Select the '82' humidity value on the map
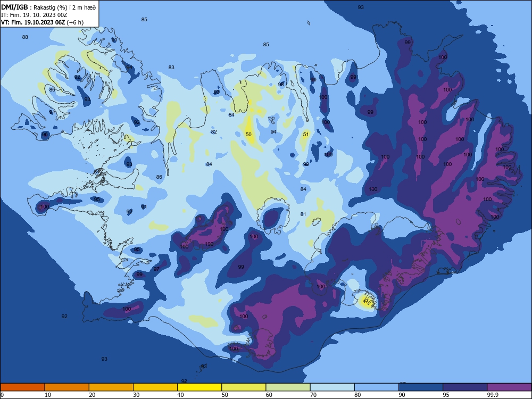Screen dimensions: 532x399 [214, 131]
